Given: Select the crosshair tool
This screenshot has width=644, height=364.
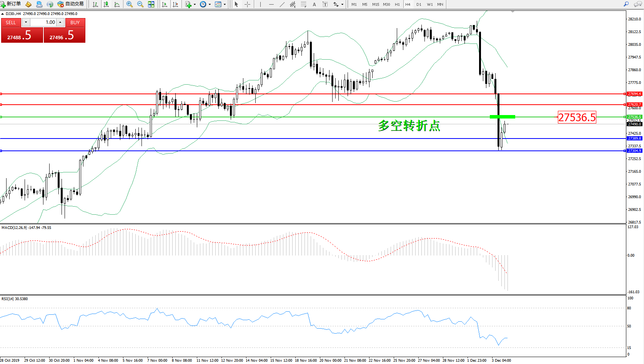Looking at the screenshot, I should tap(247, 4).
